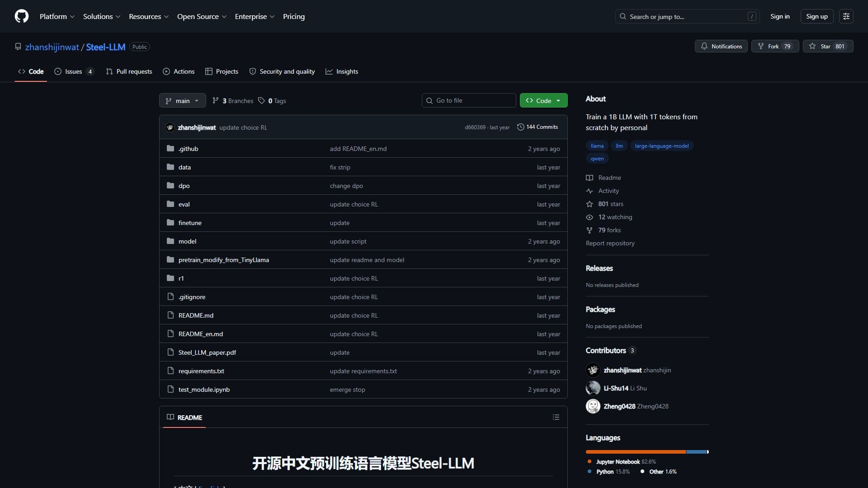Fork the repository button

coord(775,46)
